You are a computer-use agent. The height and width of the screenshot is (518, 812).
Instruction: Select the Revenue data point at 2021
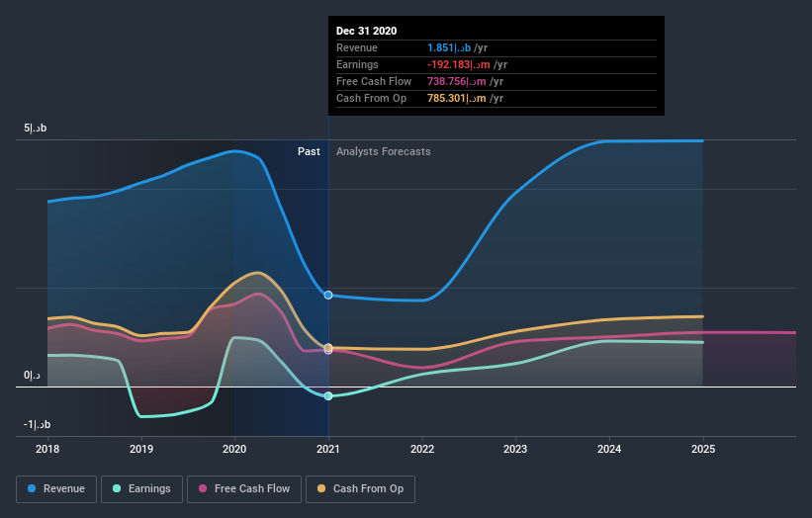tap(328, 295)
